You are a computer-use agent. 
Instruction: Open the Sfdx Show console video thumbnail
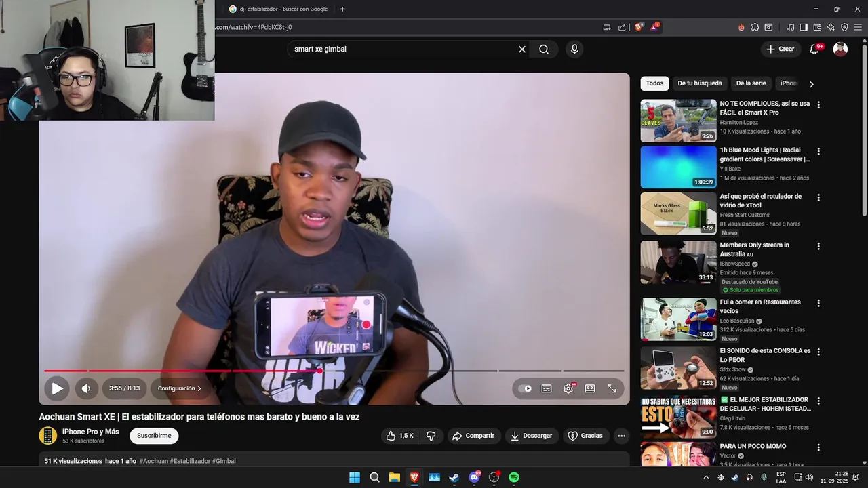pos(678,367)
